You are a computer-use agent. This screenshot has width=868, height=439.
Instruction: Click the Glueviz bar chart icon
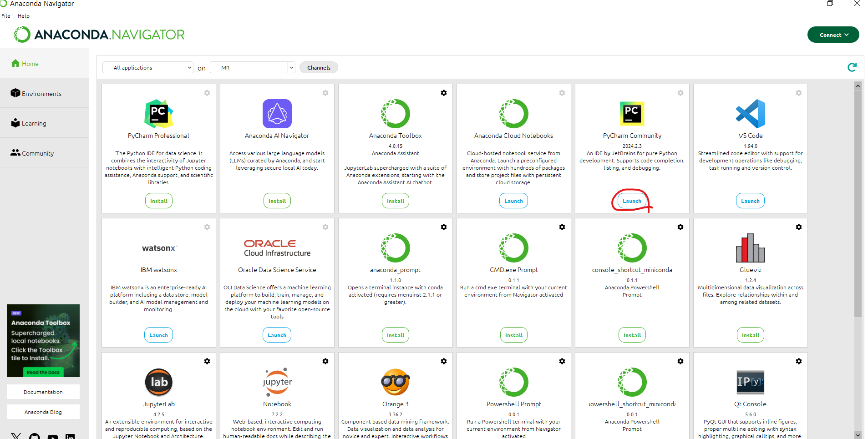click(x=750, y=248)
